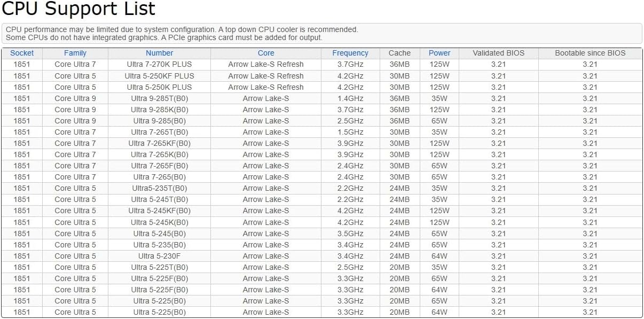Sort CPUs by the Frequency header
This screenshot has height=319, width=644.
[x=350, y=53]
